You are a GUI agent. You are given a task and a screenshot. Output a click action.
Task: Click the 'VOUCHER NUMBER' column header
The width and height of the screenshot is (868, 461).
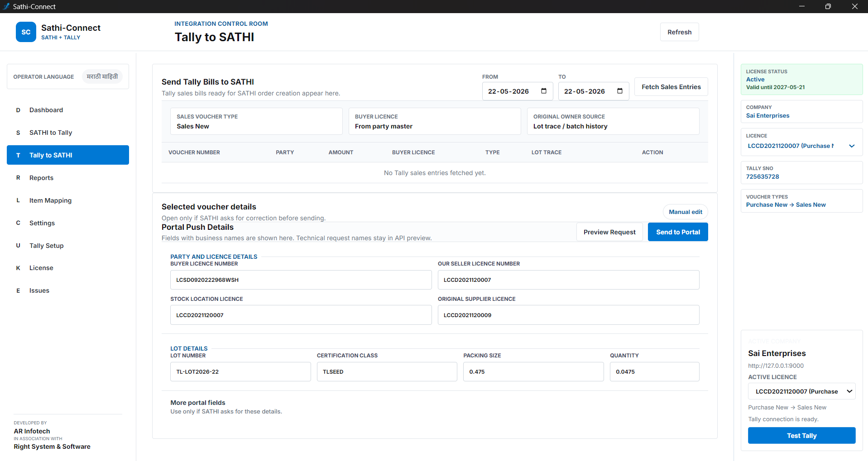pyautogui.click(x=194, y=152)
